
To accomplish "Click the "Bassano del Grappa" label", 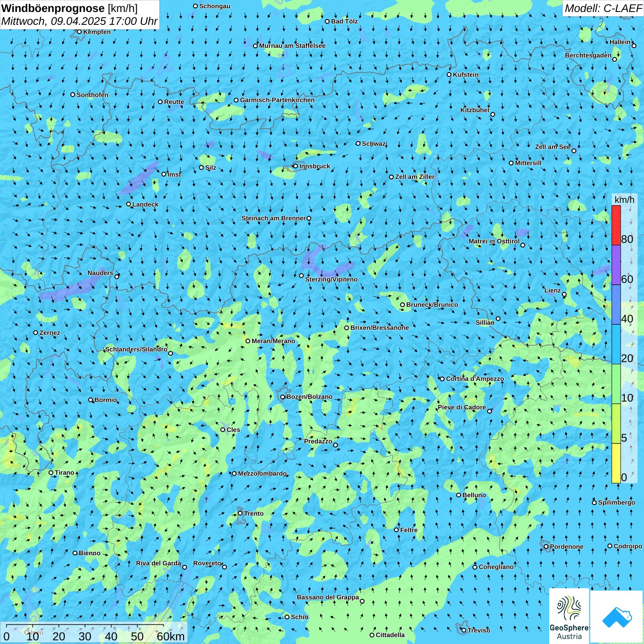I will (328, 597).
